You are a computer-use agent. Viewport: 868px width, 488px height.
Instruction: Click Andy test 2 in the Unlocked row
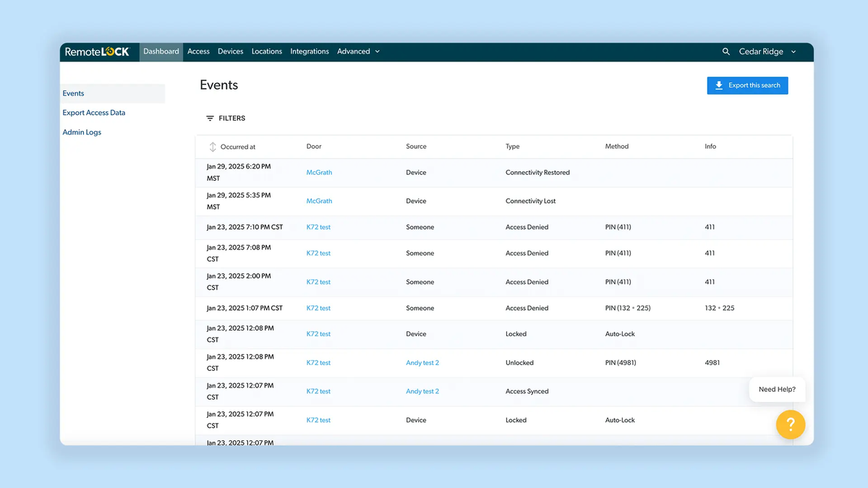pos(422,363)
